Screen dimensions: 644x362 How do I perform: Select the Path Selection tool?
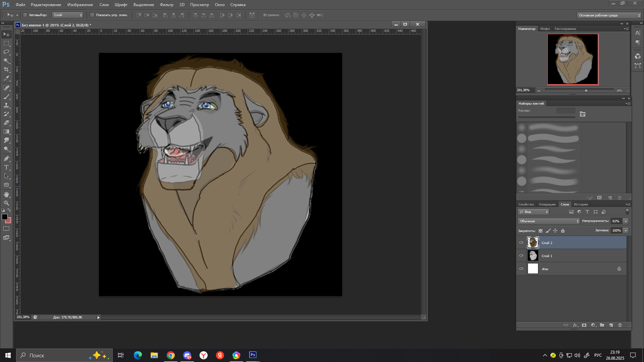6,176
